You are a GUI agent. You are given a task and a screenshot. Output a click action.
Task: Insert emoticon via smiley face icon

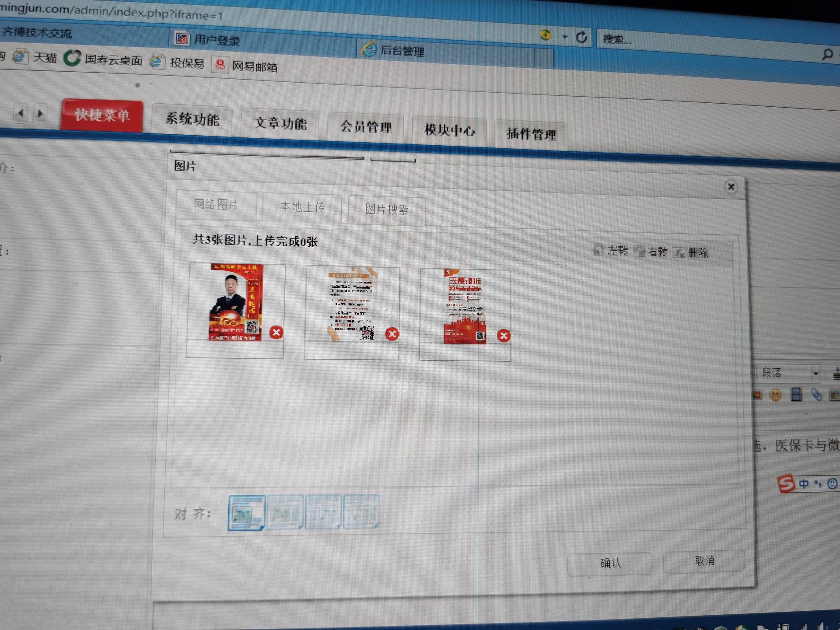775,395
